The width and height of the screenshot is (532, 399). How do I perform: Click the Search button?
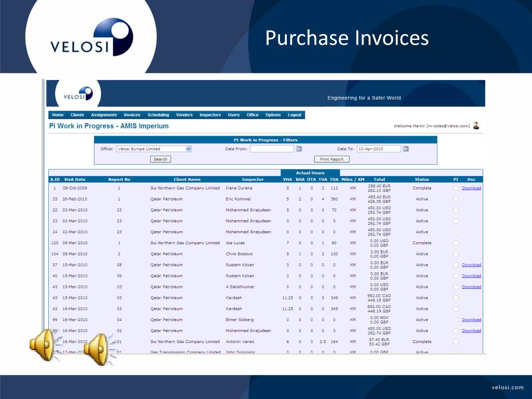[x=161, y=159]
